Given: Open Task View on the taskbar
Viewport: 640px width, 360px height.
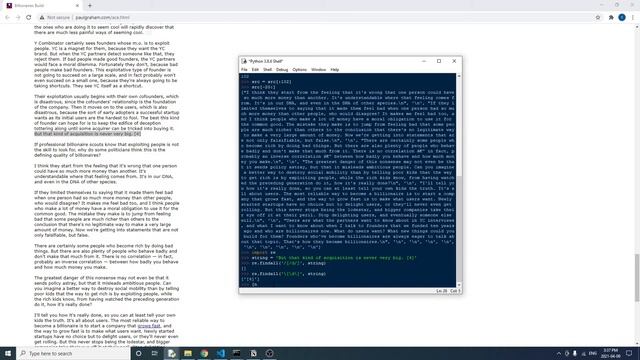Looking at the screenshot, I should 155,353.
